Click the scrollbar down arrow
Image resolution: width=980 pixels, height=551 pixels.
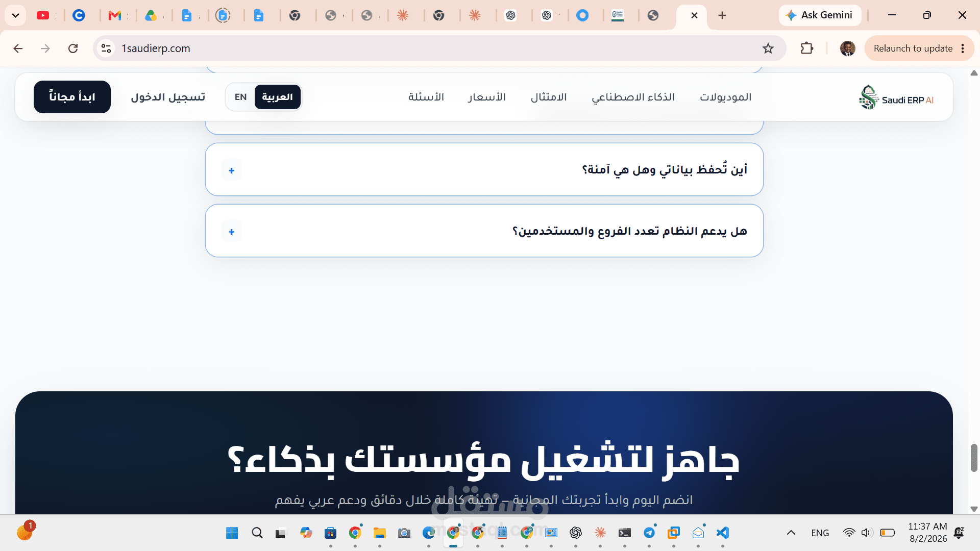coord(974,509)
